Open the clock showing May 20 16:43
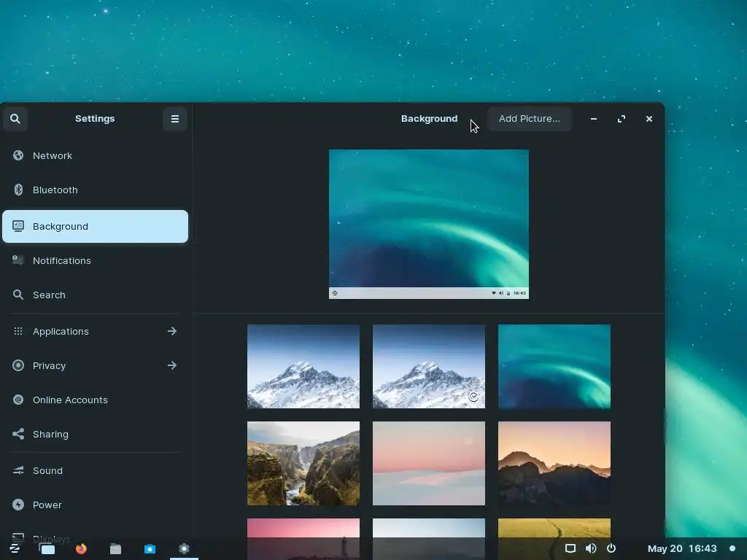The width and height of the screenshot is (747, 560). click(x=682, y=548)
